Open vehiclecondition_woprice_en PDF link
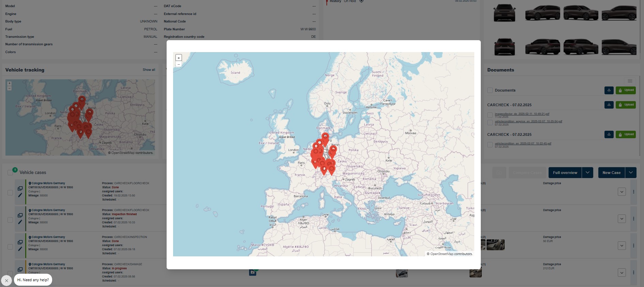Viewport: 644px width, 287px height. (x=528, y=121)
